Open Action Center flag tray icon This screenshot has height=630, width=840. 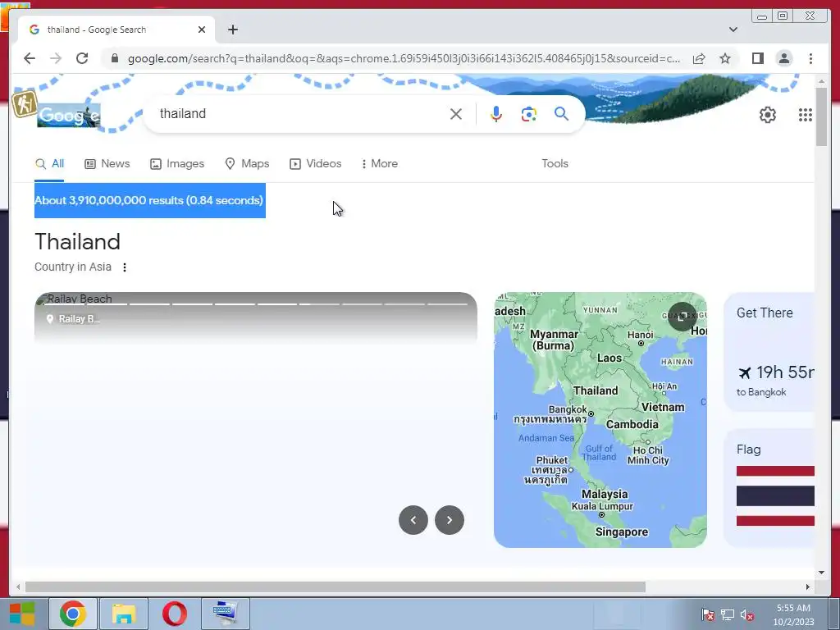pyautogui.click(x=708, y=614)
